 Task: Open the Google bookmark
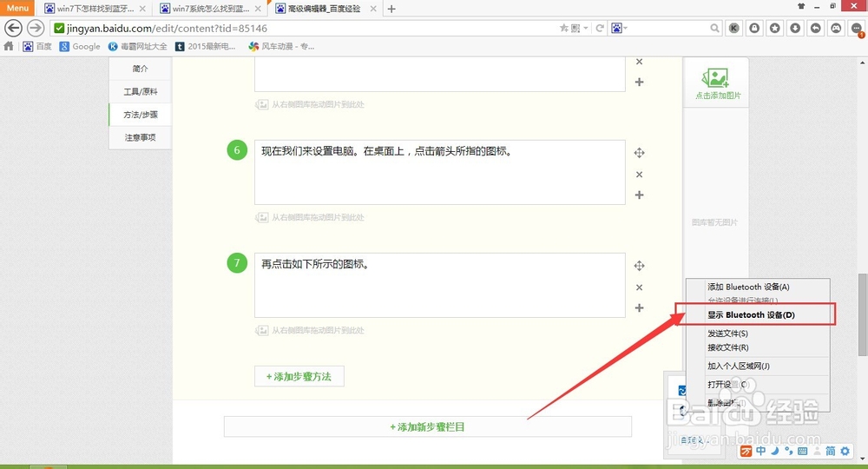point(80,46)
